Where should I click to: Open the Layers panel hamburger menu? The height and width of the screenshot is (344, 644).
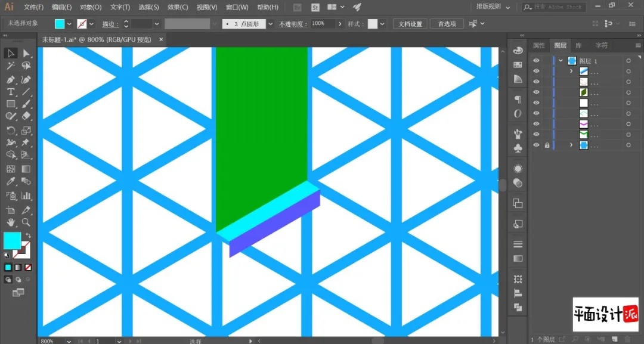pos(638,45)
